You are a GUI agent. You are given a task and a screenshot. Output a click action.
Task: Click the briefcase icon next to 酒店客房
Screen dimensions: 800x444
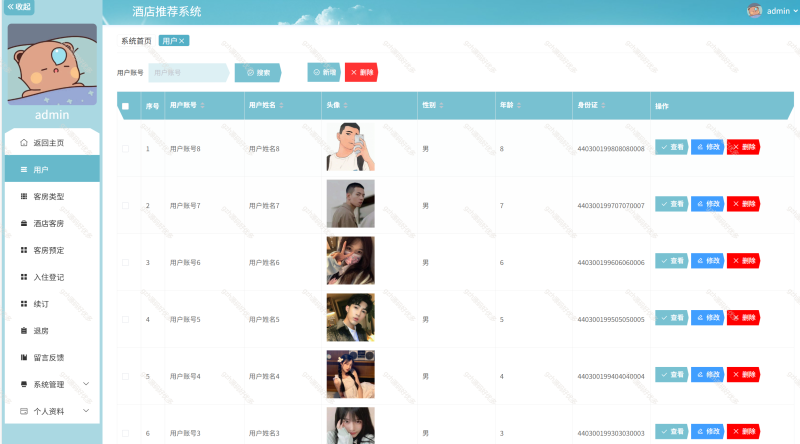pyautogui.click(x=24, y=223)
